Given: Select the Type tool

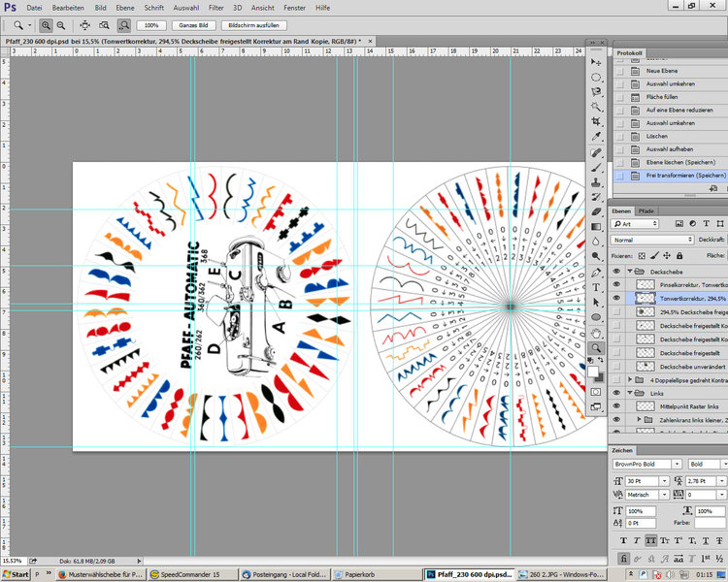Looking at the screenshot, I should 596,287.
